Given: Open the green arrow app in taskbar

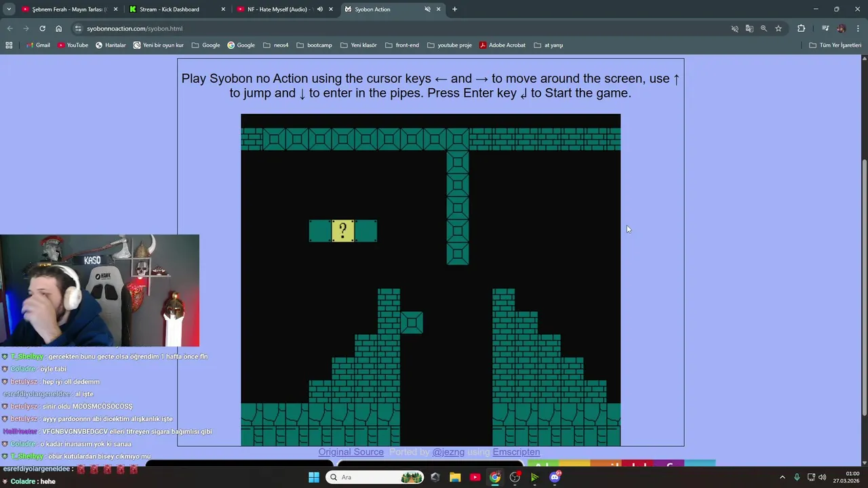Looking at the screenshot, I should point(535,477).
